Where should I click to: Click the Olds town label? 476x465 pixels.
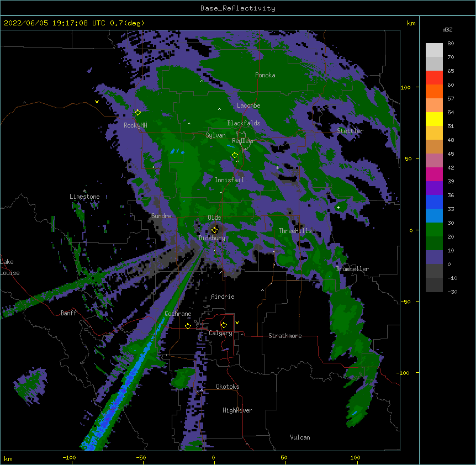(214, 218)
